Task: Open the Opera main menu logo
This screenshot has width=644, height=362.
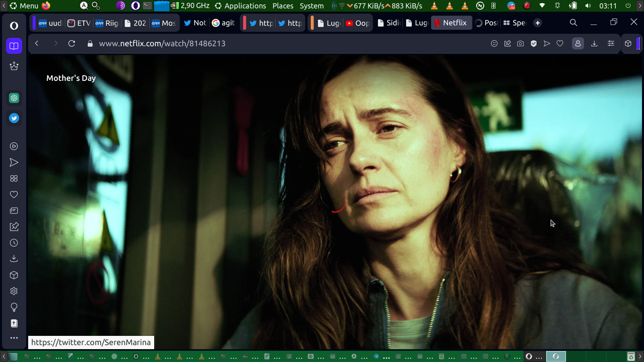Action: (14, 26)
